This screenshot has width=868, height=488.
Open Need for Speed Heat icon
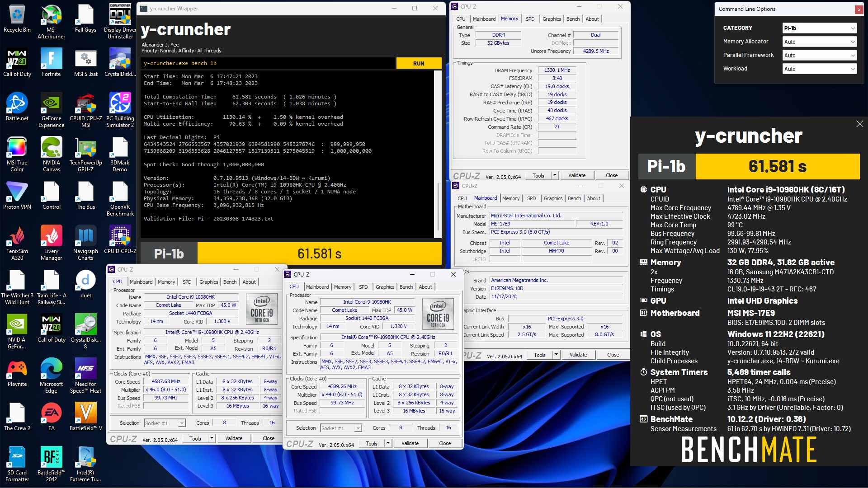click(x=85, y=376)
